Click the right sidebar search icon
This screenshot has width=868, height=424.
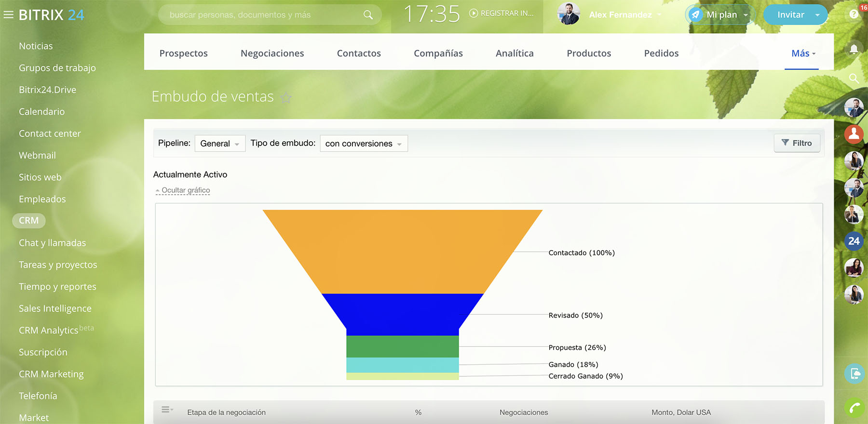[854, 78]
